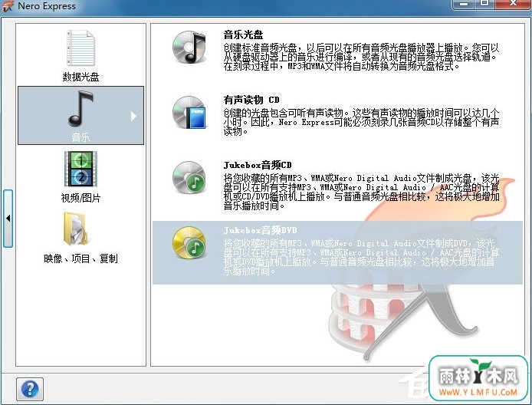Click the Jukebox音频CD silver disc icon
Viewport: 532px width, 405px height.
189,177
